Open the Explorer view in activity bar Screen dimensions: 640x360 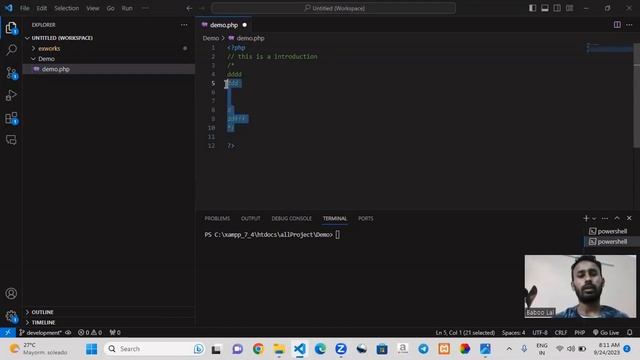(x=11, y=28)
